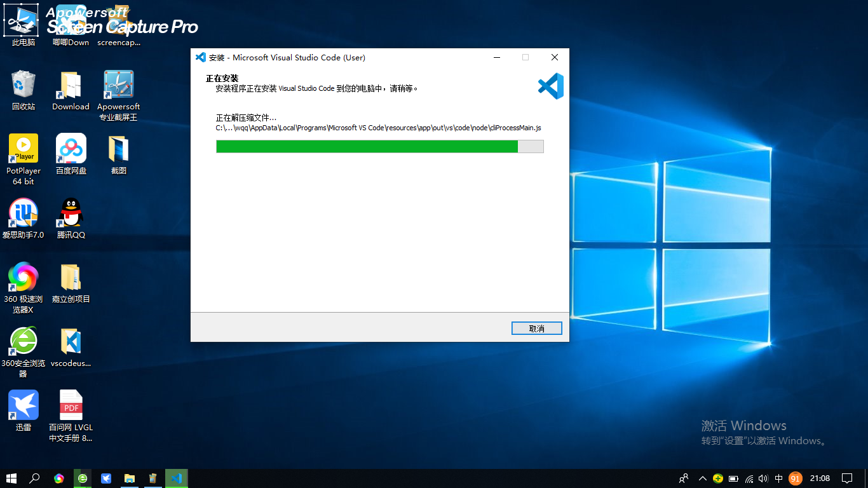Click the orange 91 tray badge

(x=795, y=478)
